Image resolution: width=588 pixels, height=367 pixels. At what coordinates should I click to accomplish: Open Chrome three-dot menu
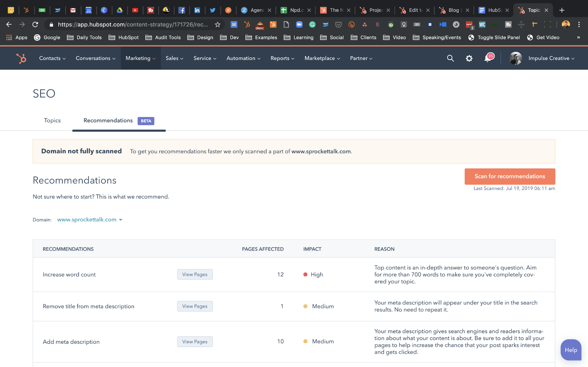point(579,24)
